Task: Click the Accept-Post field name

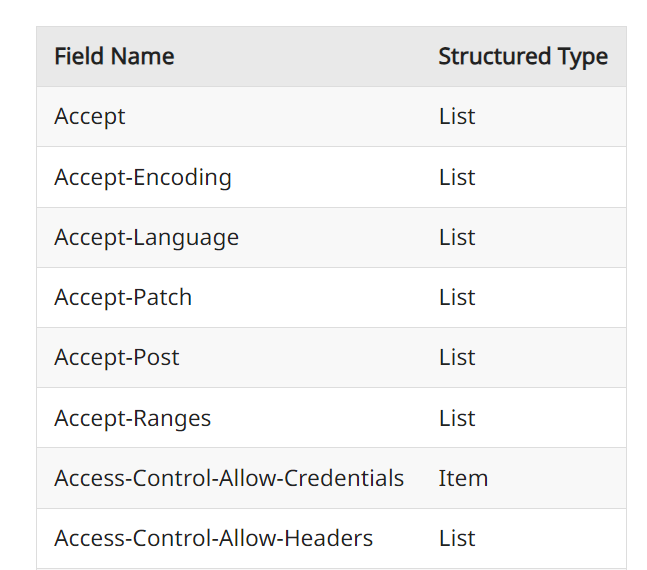Action: [x=117, y=358]
